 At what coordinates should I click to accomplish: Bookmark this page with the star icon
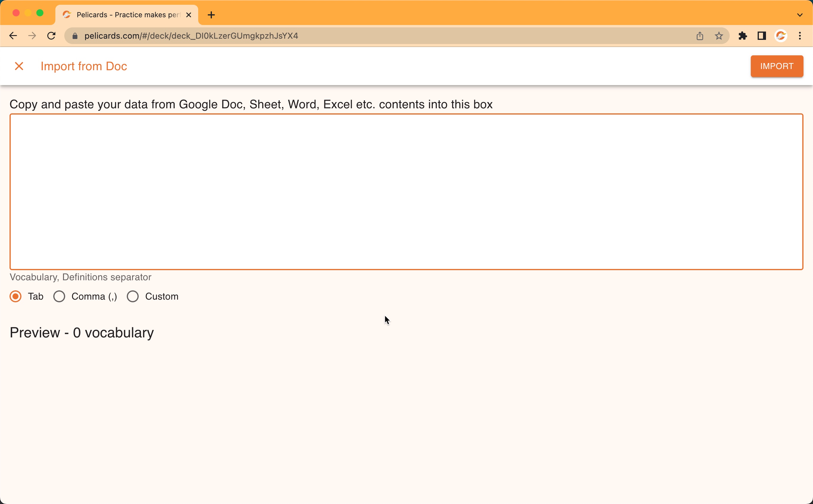[719, 36]
